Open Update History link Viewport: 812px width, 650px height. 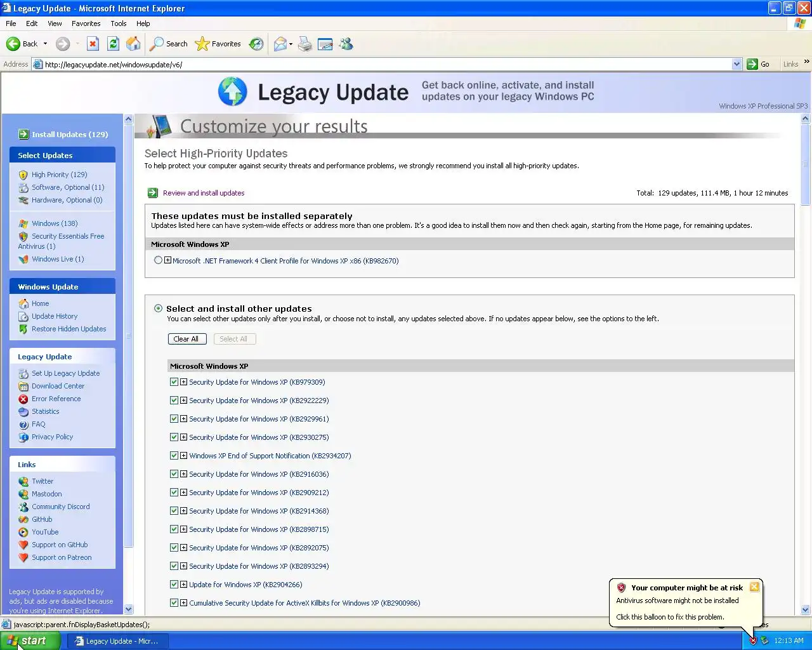(55, 316)
